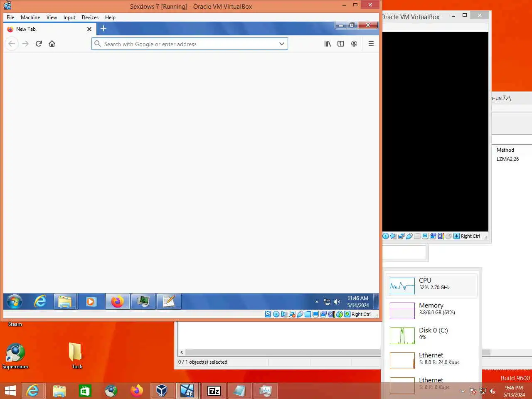Image resolution: width=532 pixels, height=399 pixels.
Task: Click optical drive indicator in Sexdows 7 status bar
Action: point(276,314)
